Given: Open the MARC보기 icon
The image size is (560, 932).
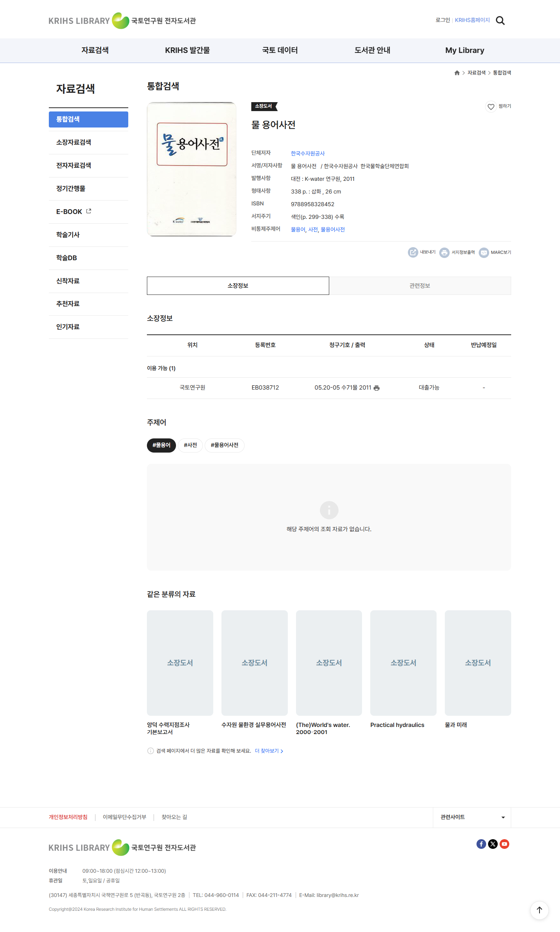Looking at the screenshot, I should (484, 252).
